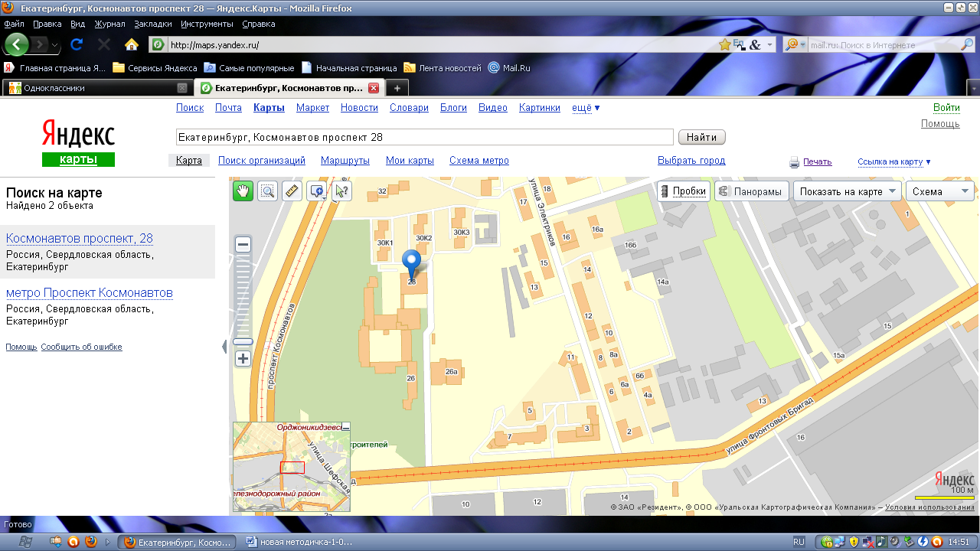Click the printer icon next to Печать
Screen dimensions: 980x551
(795, 162)
